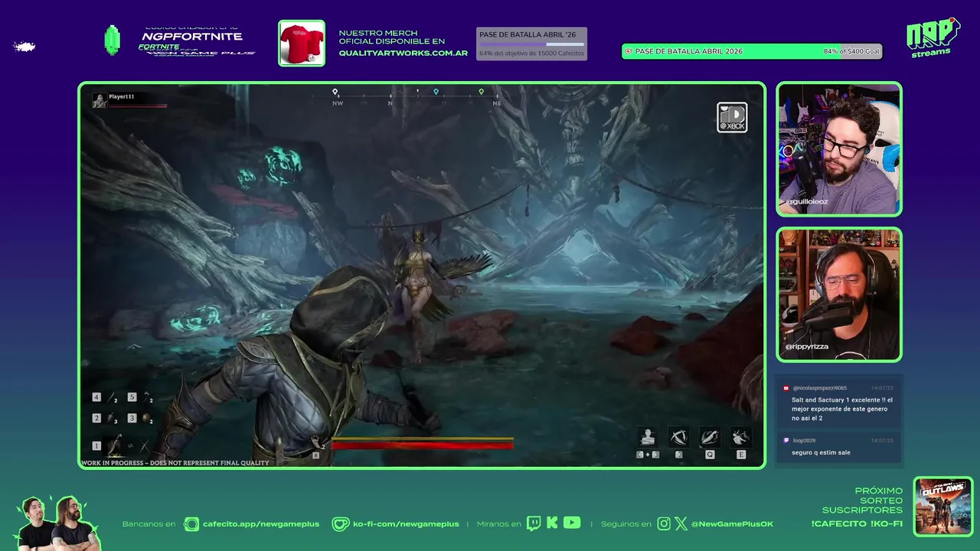Click the 'PASE DE BATALLA ABRIL '26' title
This screenshot has width=980, height=551.
[528, 34]
